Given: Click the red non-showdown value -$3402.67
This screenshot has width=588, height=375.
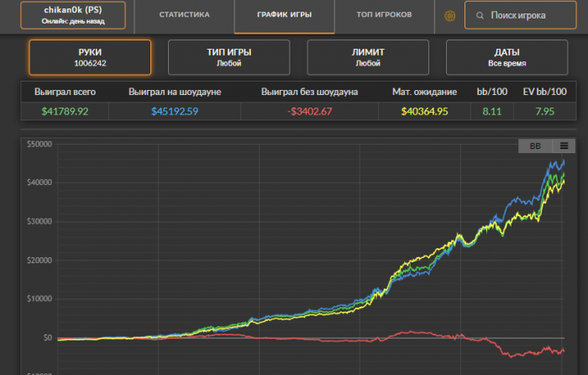Looking at the screenshot, I should click(308, 110).
